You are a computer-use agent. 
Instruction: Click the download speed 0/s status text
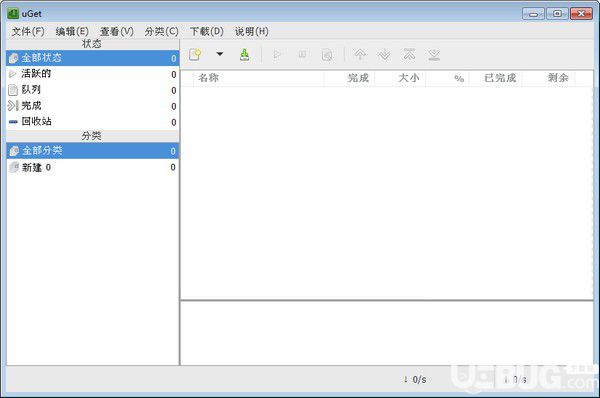[x=415, y=379]
